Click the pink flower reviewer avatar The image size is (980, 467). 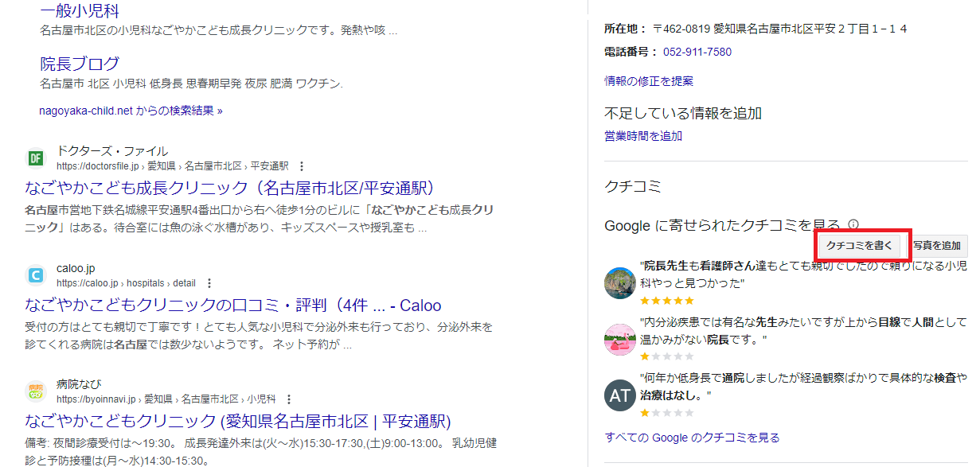click(x=619, y=339)
